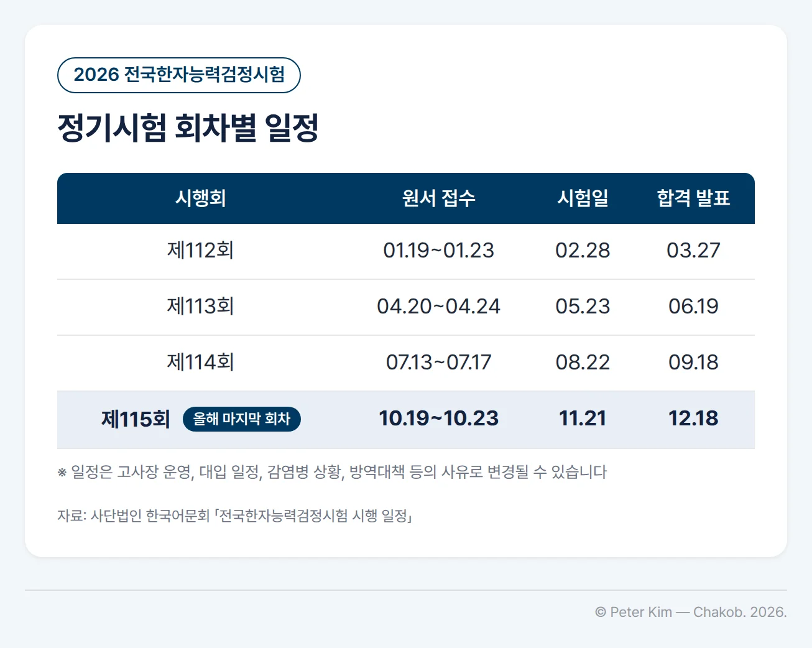Click the '제112회' row label
The height and width of the screenshot is (648, 812).
click(x=200, y=251)
